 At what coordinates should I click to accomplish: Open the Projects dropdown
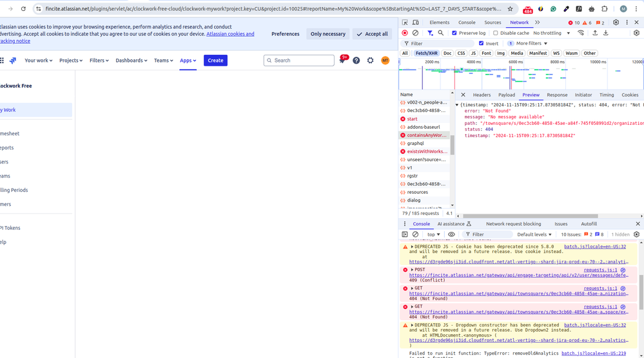pyautogui.click(x=71, y=61)
